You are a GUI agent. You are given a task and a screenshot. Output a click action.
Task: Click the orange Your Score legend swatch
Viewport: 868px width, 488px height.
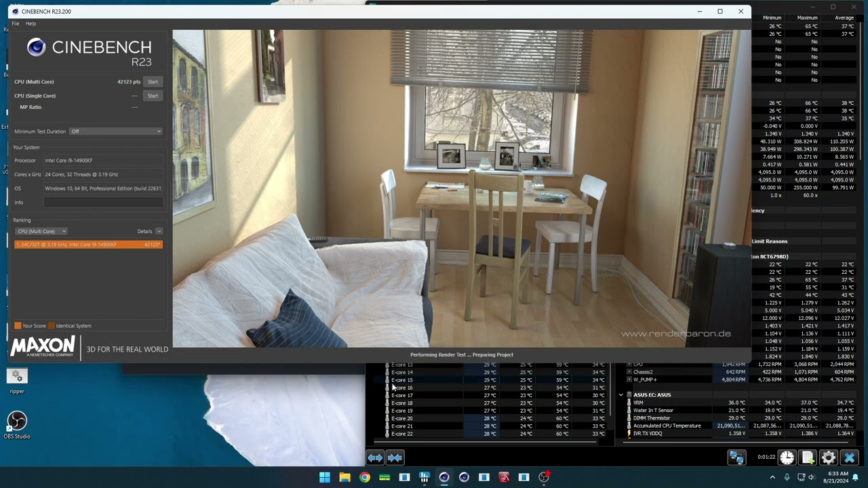tap(18, 326)
